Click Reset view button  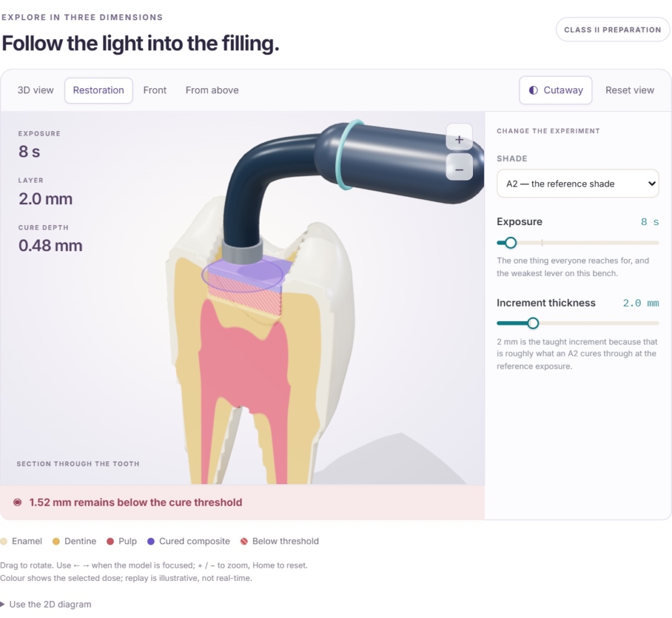tap(630, 91)
